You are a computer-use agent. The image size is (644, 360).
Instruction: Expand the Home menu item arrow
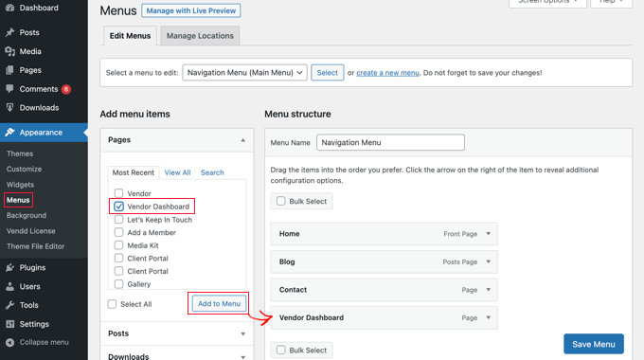tap(489, 234)
